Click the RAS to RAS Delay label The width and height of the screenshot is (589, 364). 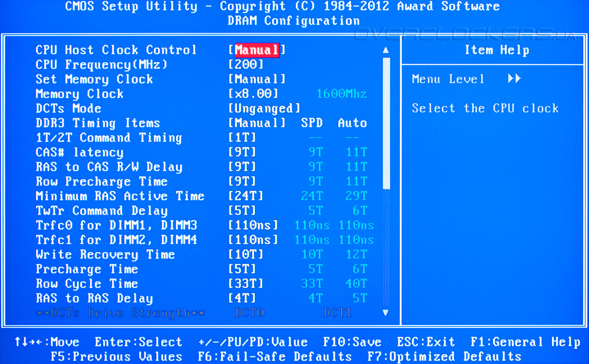pyautogui.click(x=94, y=299)
